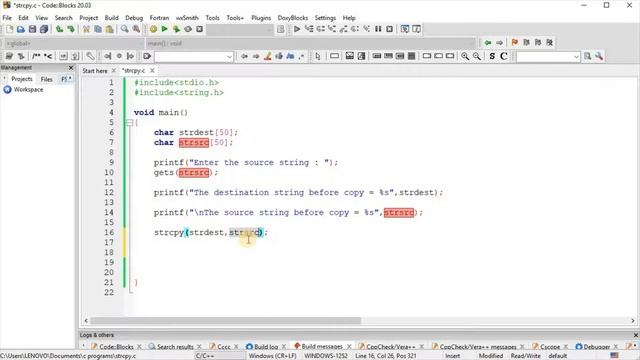640x360 pixels.
Task: Click the Break debugger pause icon
Action: (378, 29)
